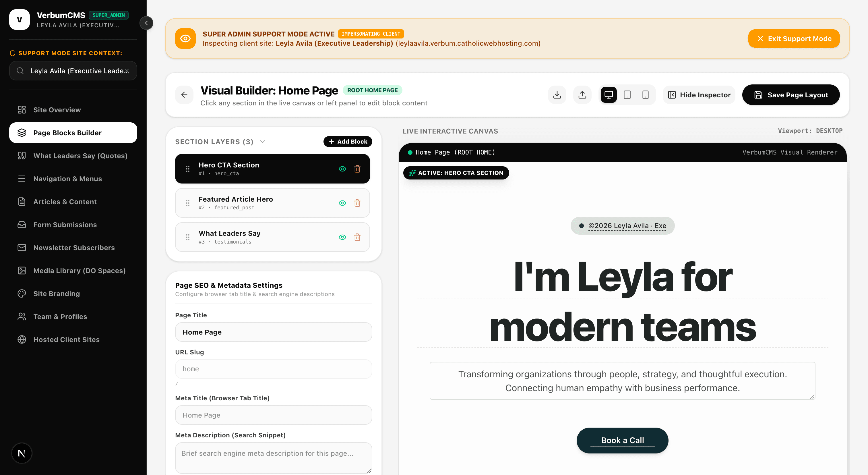Click the upload (export) icon in the toolbar
868x475 pixels.
[x=582, y=95]
